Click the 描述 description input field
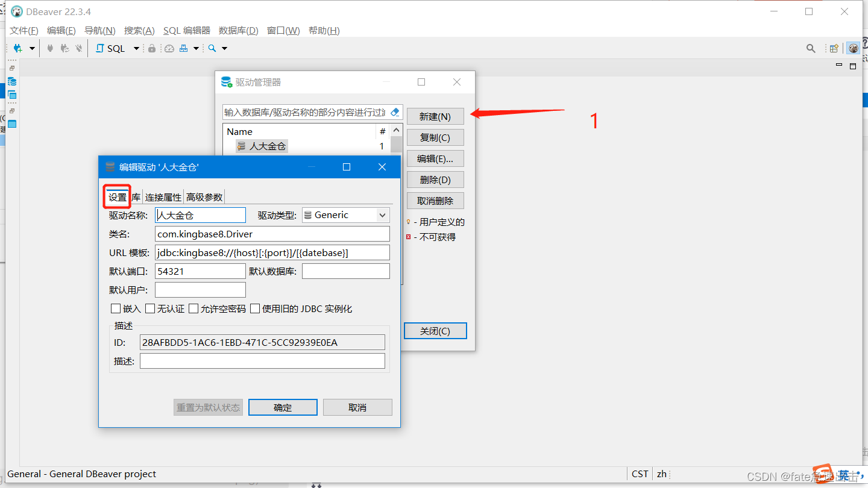The height and width of the screenshot is (488, 868). tap(262, 361)
